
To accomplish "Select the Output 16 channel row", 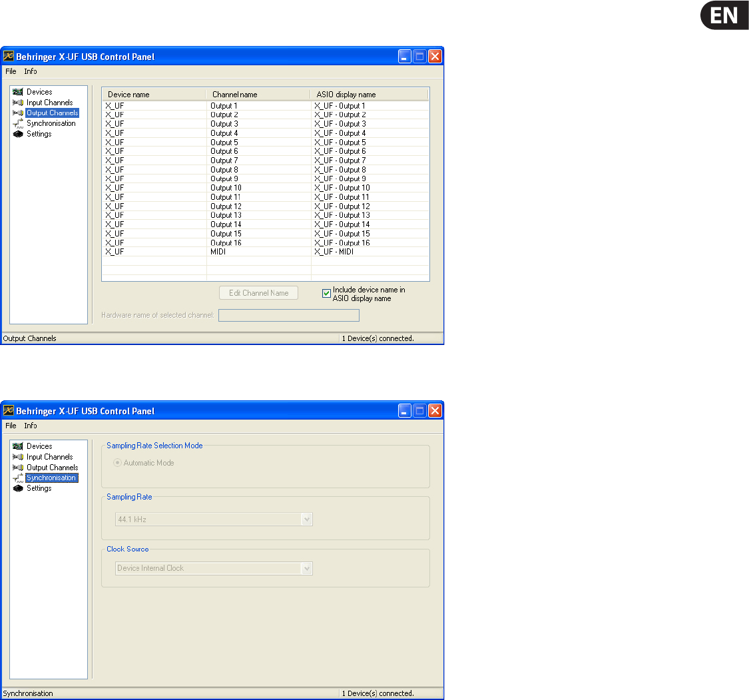I will (266, 242).
